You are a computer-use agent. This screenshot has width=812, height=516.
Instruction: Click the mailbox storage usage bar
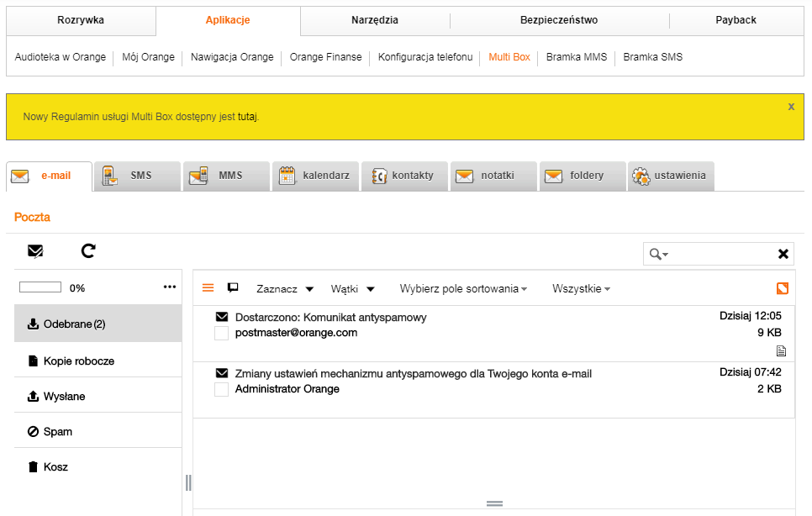coord(40,287)
